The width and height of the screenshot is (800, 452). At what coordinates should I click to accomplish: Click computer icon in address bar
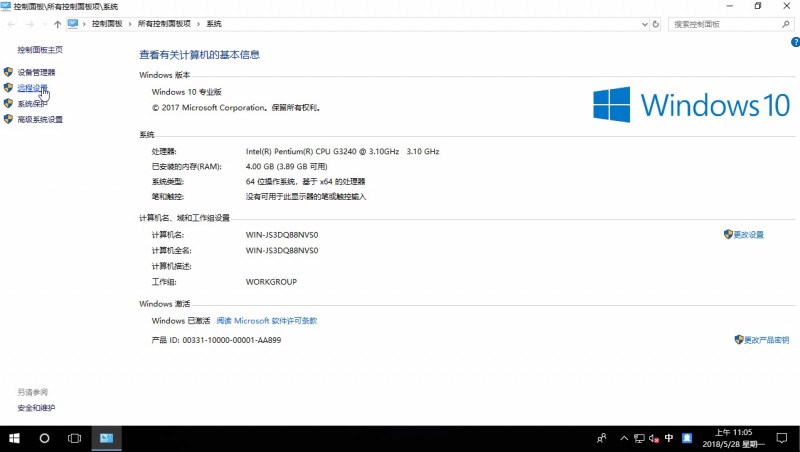pos(72,23)
